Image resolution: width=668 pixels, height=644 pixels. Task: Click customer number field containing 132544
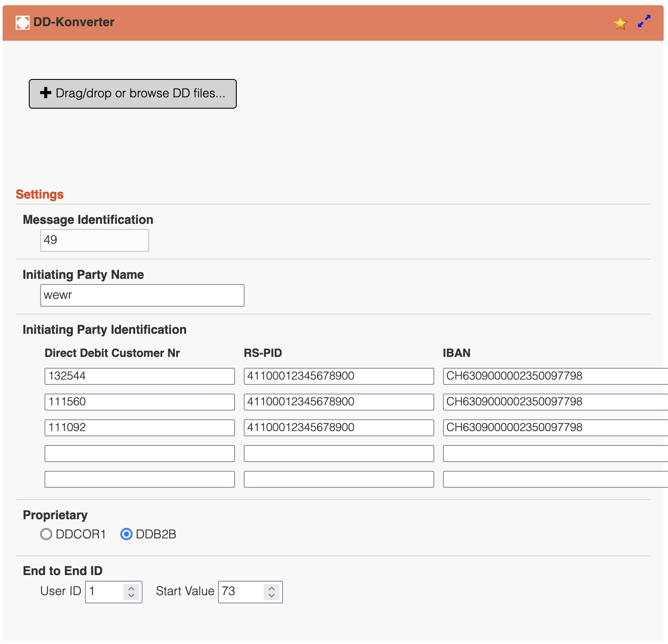coord(140,376)
